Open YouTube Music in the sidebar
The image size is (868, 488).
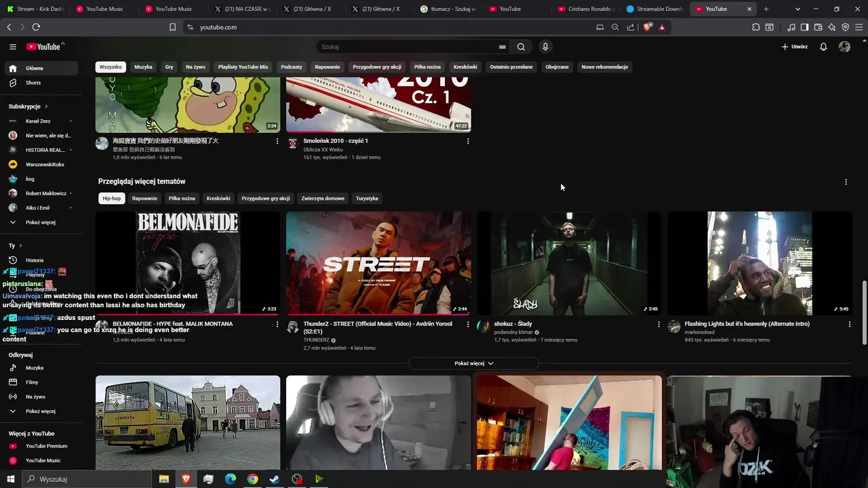tap(41, 461)
